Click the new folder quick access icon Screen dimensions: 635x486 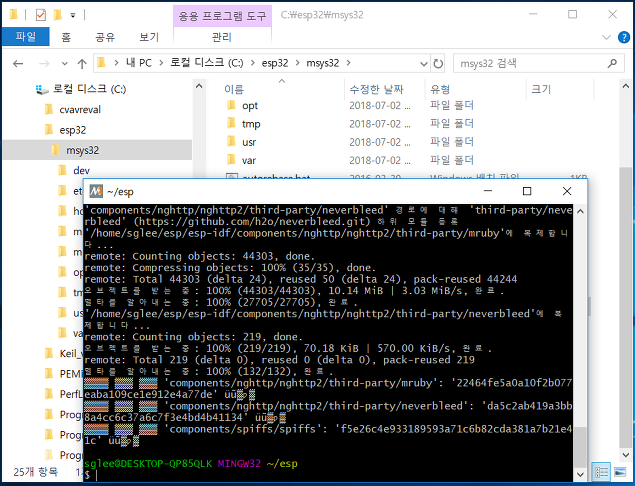[x=58, y=15]
